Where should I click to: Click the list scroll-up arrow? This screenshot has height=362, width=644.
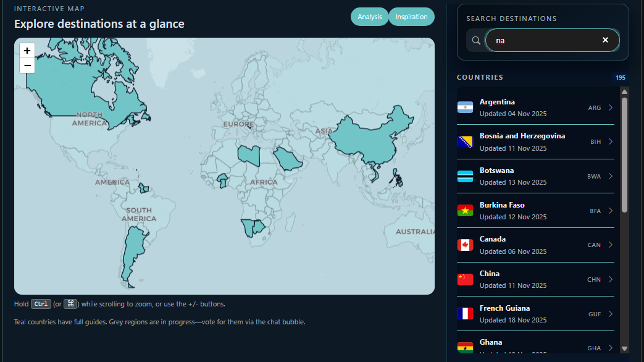(624, 91)
